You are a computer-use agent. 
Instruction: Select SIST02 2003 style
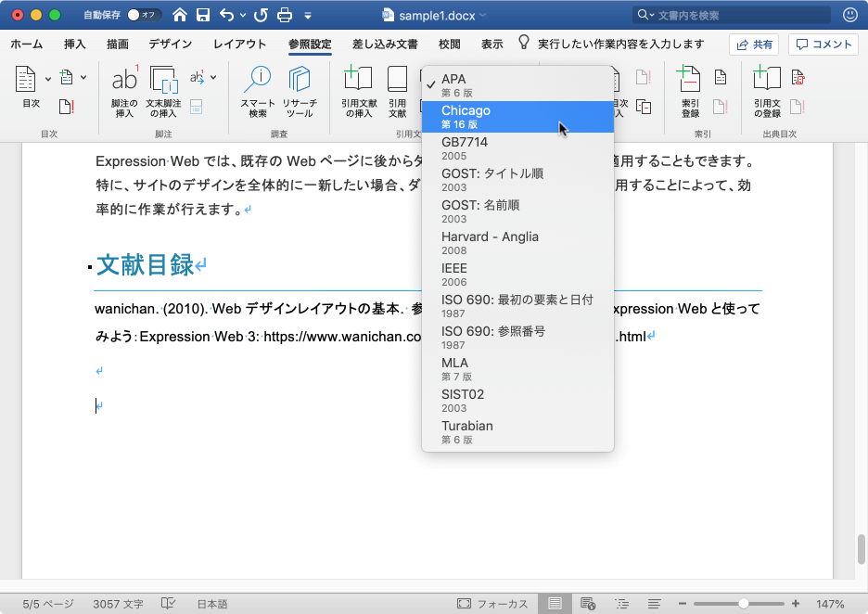tap(517, 401)
